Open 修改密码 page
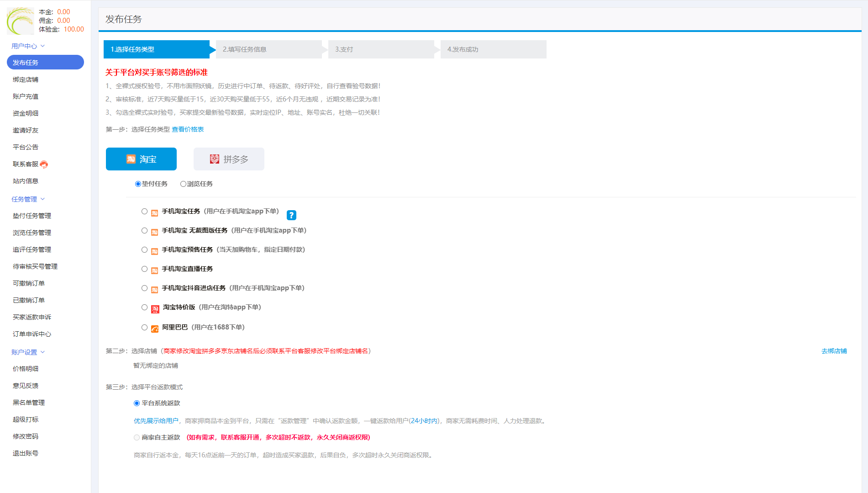This screenshot has height=493, width=868. click(26, 436)
